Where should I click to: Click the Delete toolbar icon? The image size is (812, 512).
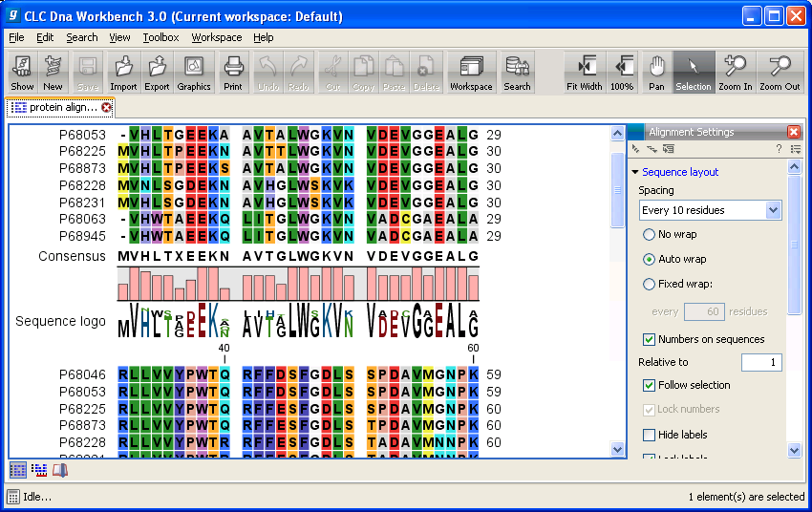click(426, 73)
